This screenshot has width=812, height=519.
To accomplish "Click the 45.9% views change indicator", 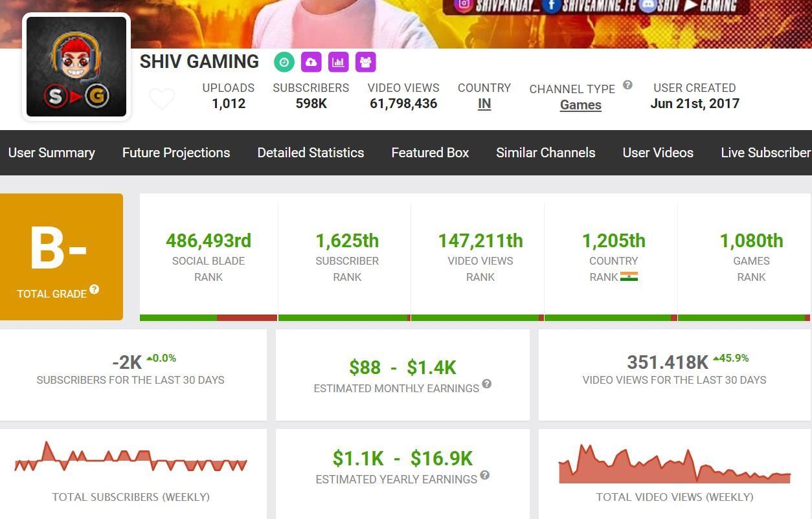I will 730,358.
